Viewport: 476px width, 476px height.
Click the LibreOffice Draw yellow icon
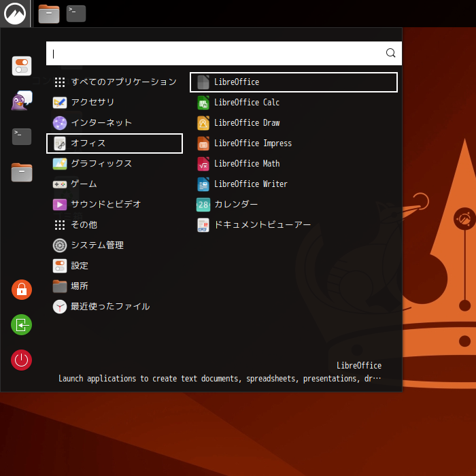tap(203, 123)
